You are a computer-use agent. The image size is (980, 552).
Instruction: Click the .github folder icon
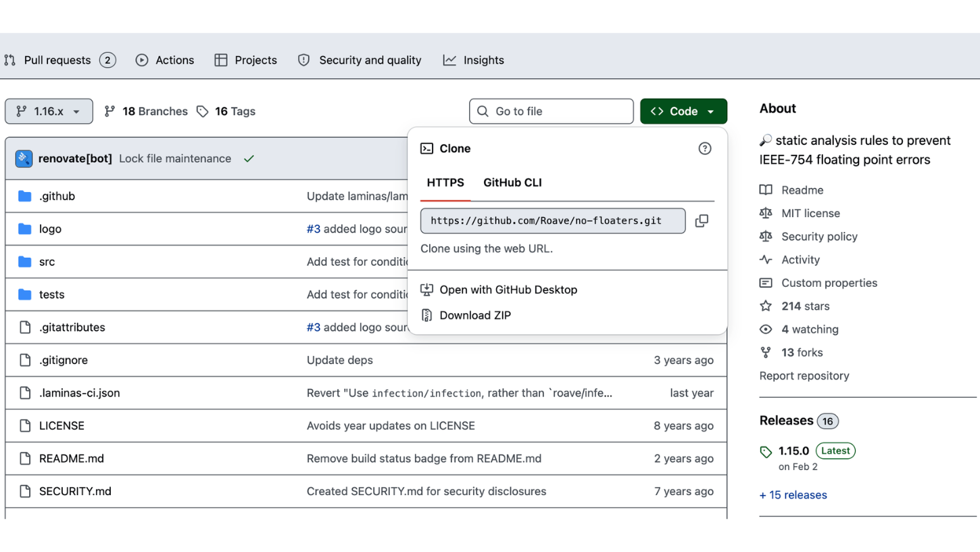coord(25,196)
